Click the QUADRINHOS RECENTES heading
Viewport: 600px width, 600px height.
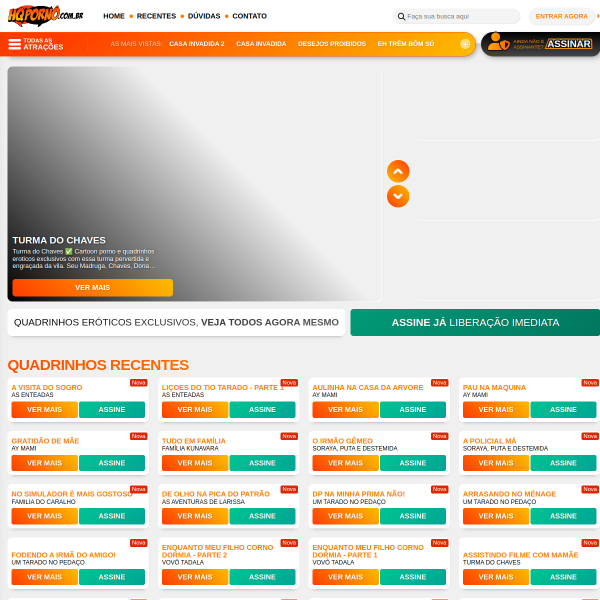[98, 365]
